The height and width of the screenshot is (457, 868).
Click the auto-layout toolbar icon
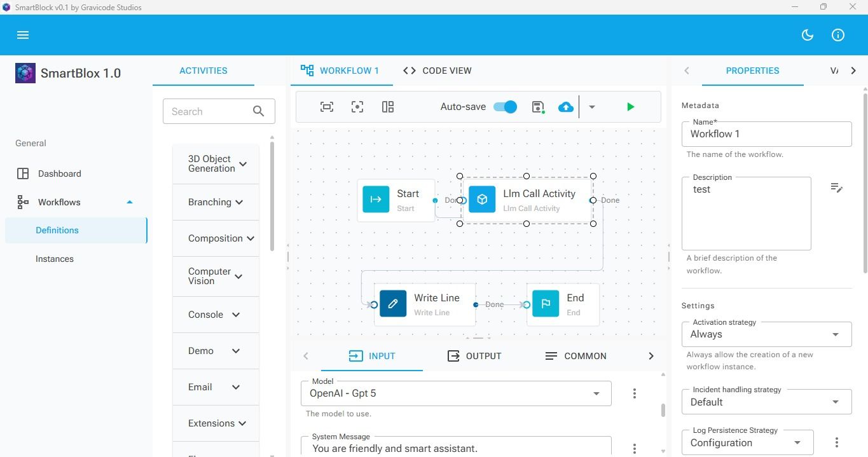coord(388,107)
